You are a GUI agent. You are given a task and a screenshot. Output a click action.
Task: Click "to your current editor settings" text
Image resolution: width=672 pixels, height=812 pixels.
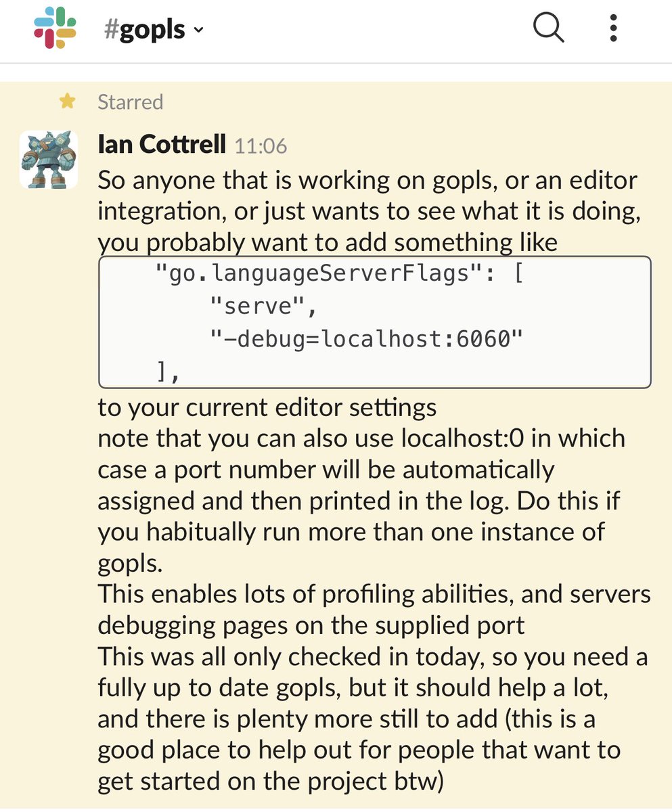pos(267,408)
